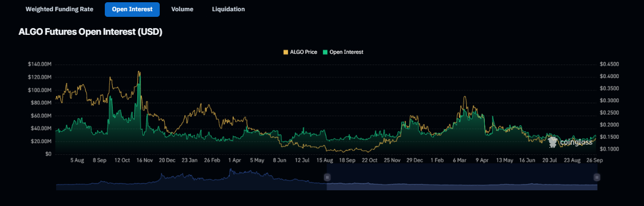This screenshot has width=644, height=206.
Task: Switch to the Liquidation tab
Action: point(228,9)
